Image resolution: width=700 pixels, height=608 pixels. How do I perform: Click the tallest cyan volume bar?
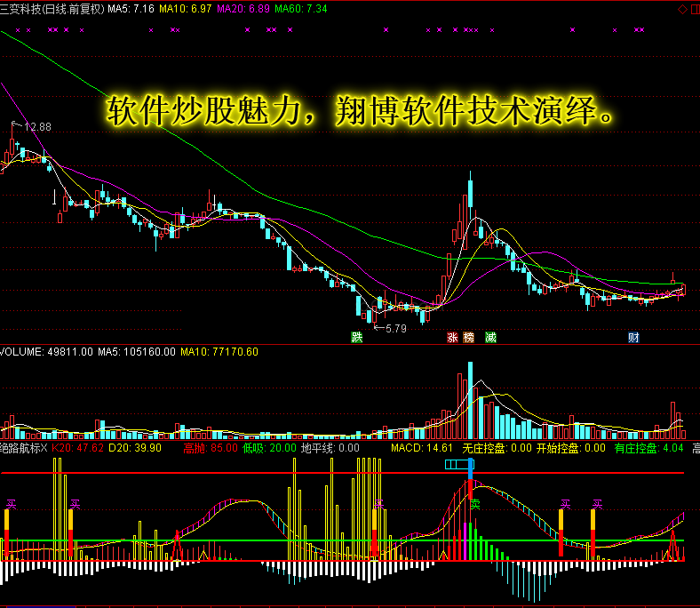click(470, 401)
